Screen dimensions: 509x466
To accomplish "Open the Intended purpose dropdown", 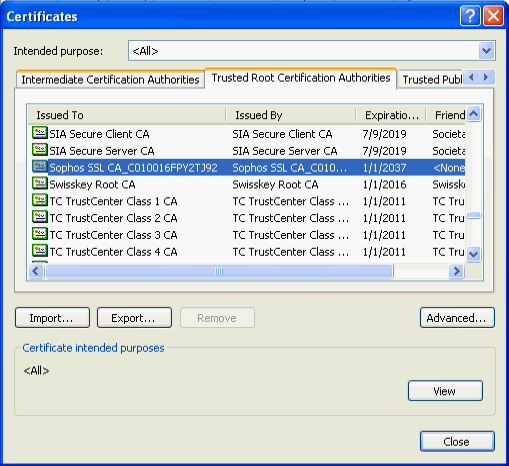I will coord(486,51).
